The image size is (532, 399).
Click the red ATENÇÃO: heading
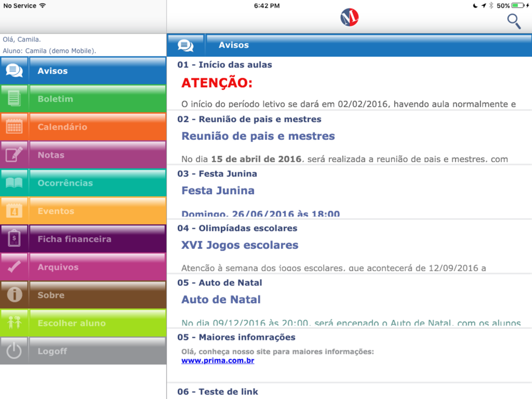(x=217, y=82)
